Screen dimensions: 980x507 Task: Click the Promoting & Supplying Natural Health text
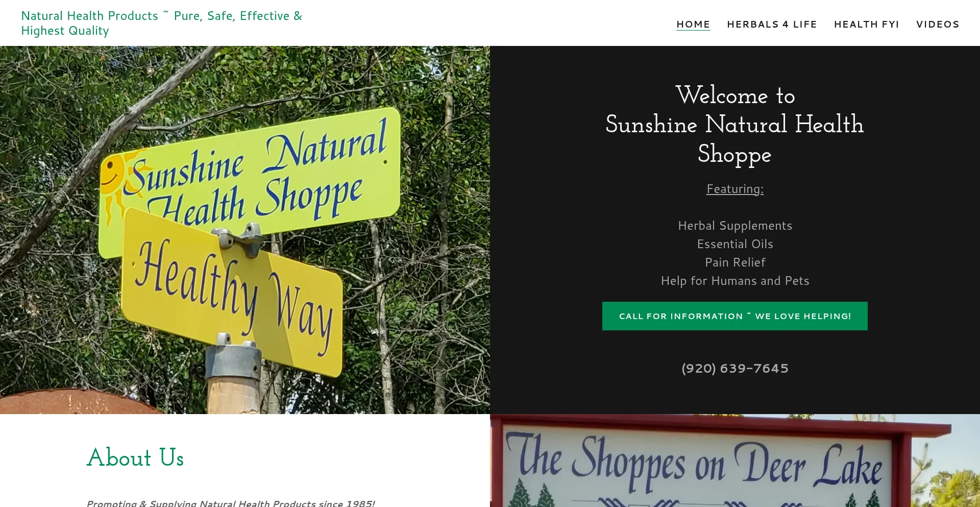point(231,503)
